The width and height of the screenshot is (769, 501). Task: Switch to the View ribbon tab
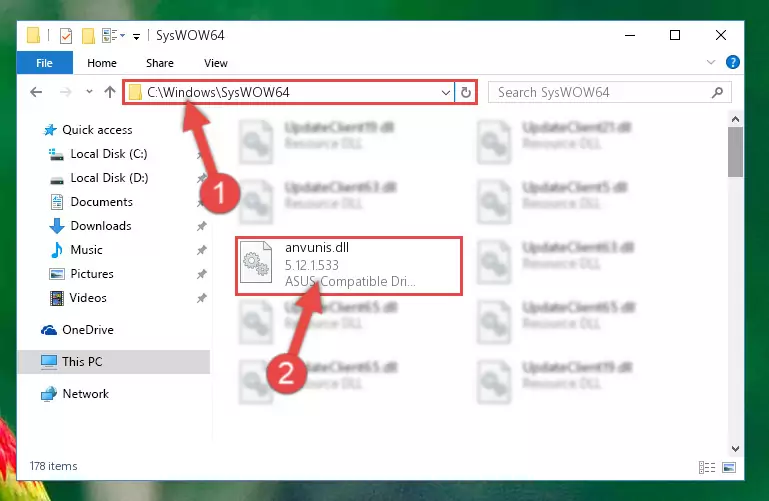click(x=215, y=63)
